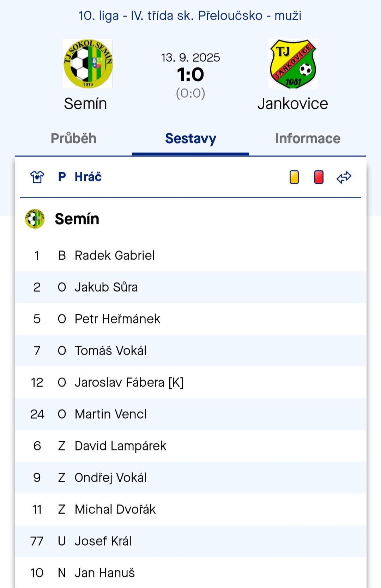The width and height of the screenshot is (381, 588).
Task: Switch to the Průběh tab
Action: (x=74, y=138)
